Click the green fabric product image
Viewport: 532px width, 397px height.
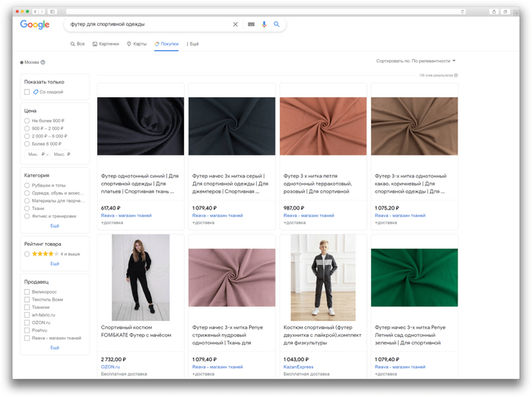pos(414,277)
